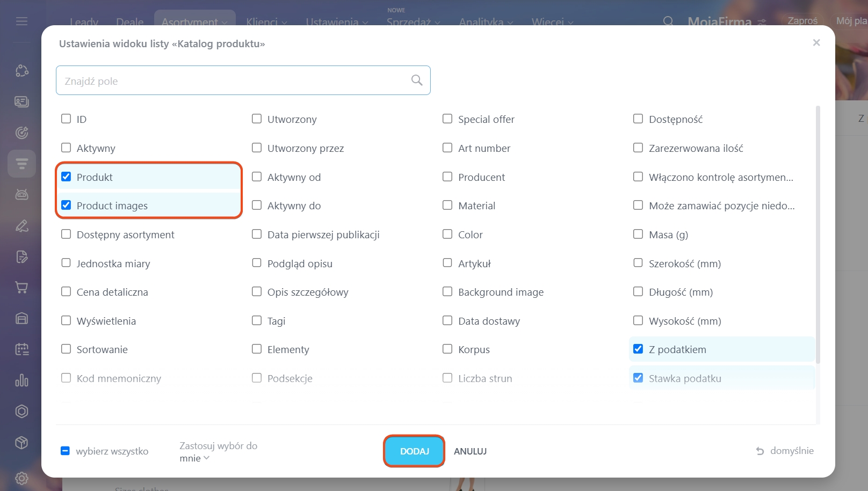Click the hamburger menu icon
This screenshot has width=868, height=491.
pos(21,21)
